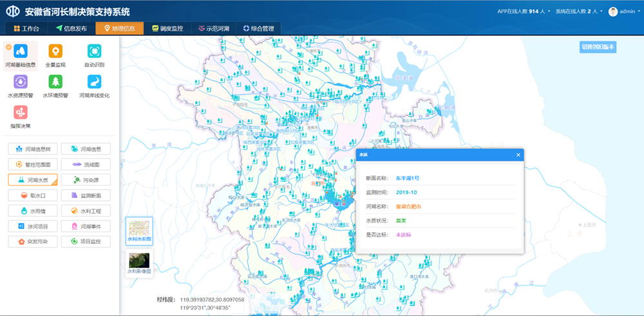Click the 自动识别 auto-recognition icon
This screenshot has width=644, height=316.
tap(94, 51)
